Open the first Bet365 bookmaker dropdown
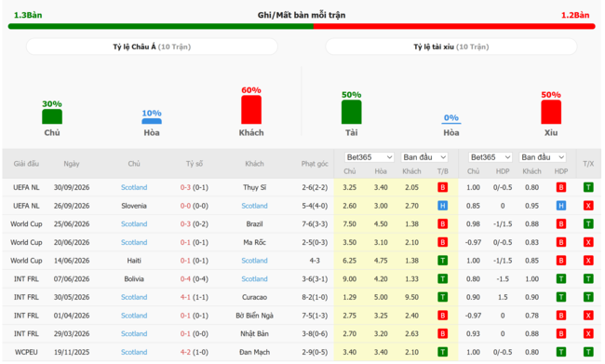 click(370, 157)
